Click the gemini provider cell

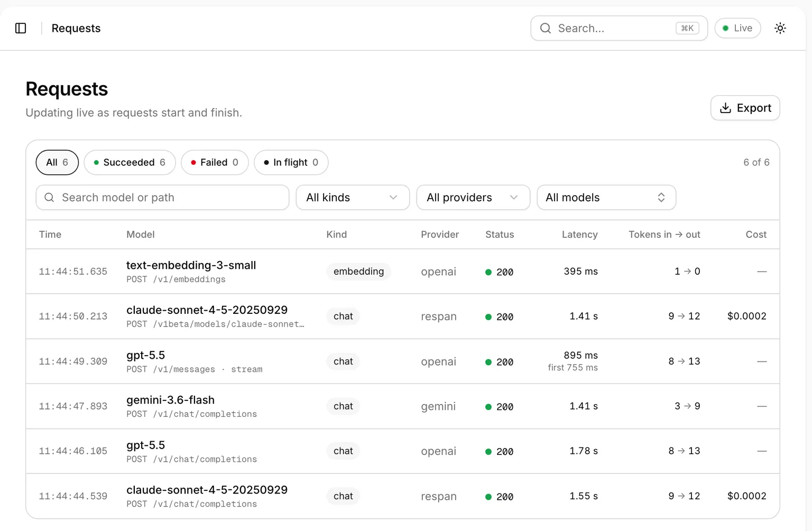point(438,406)
